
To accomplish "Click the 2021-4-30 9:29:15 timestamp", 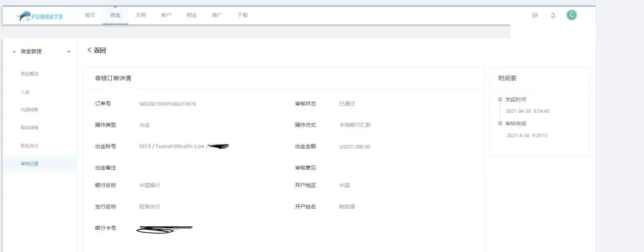I will coord(527,136).
